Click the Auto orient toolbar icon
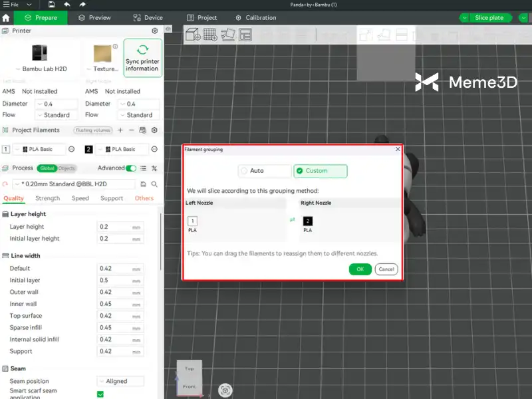 227,35
